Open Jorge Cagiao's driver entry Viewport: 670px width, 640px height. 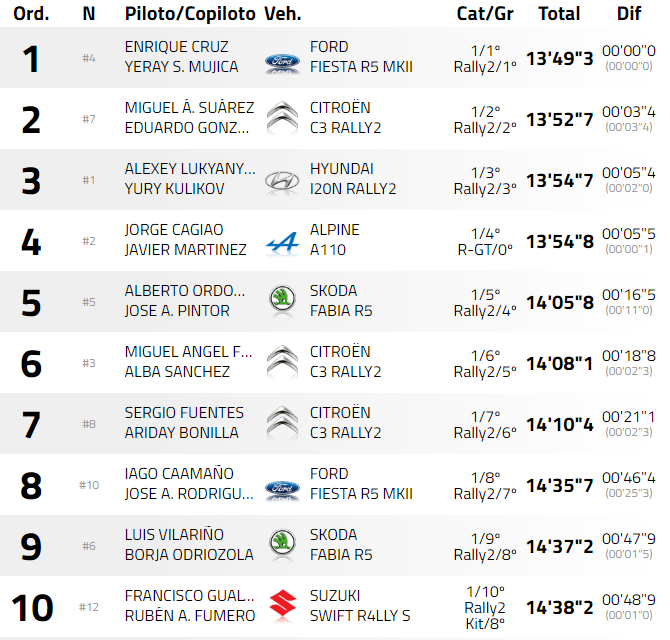pos(174,230)
